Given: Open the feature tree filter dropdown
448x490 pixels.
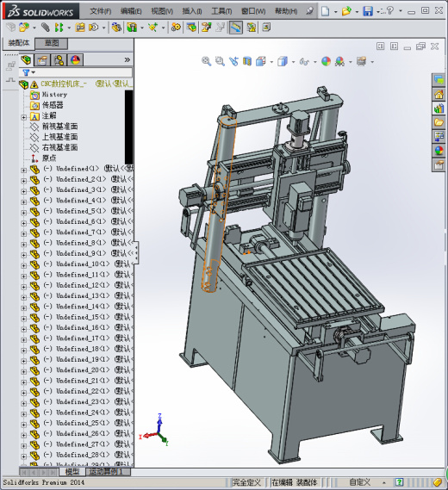Looking at the screenshot, I should point(28,72).
